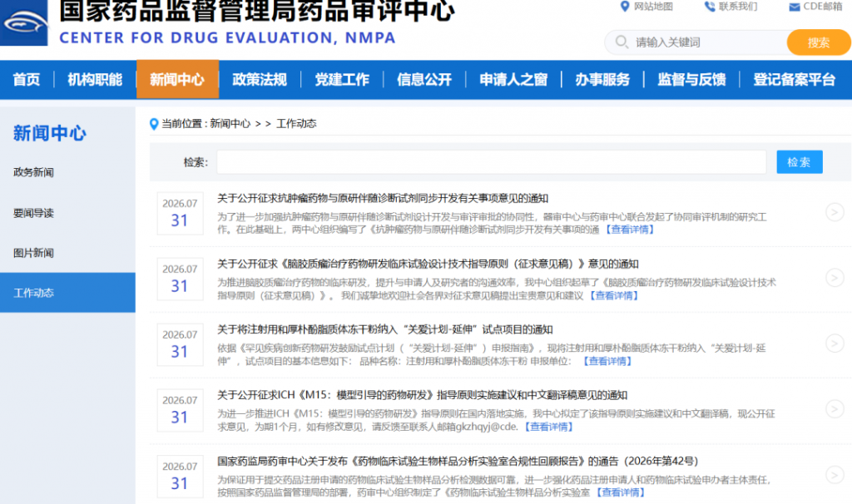852x504 pixels.
Task: Open arrow icon for 抗肿瘤药物 notice
Action: point(835,212)
